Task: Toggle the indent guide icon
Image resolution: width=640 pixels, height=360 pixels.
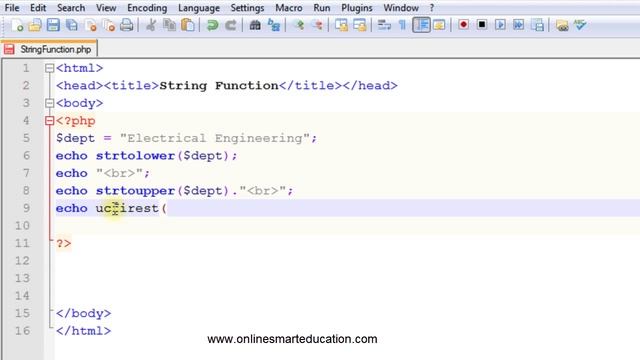Action: (421, 25)
